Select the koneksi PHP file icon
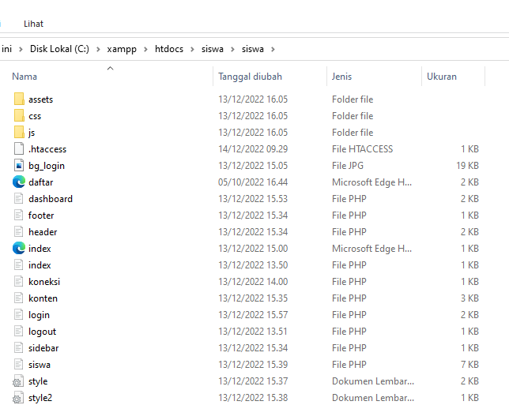509x420 pixels. coord(19,281)
